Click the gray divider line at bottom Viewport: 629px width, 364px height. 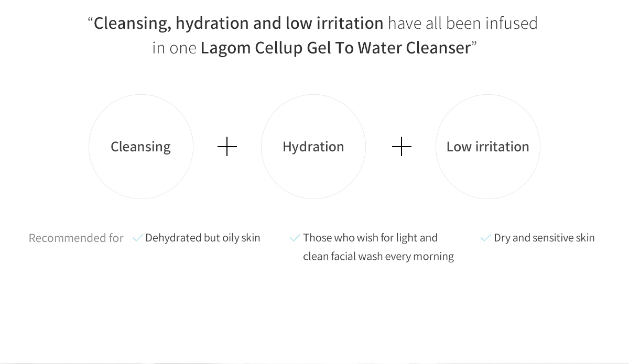pos(314,362)
